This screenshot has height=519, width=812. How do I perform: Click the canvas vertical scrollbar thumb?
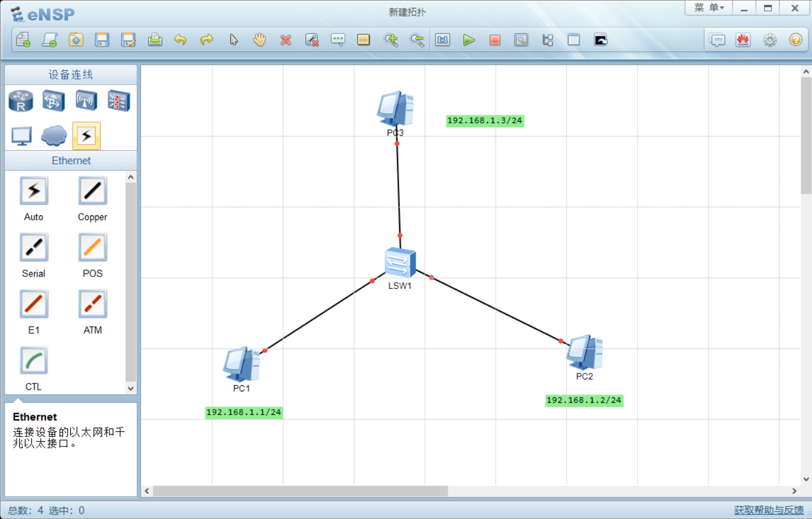coord(806,136)
